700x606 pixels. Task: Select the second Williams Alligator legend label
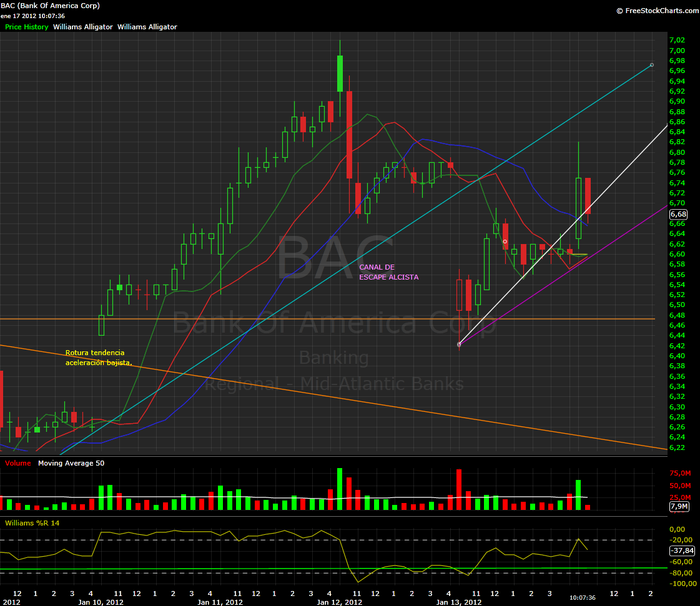147,27
